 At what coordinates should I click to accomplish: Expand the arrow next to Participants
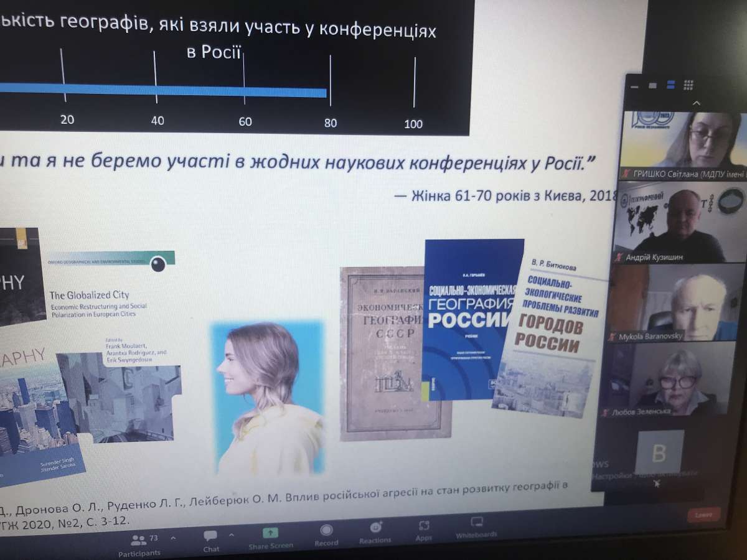click(x=173, y=538)
